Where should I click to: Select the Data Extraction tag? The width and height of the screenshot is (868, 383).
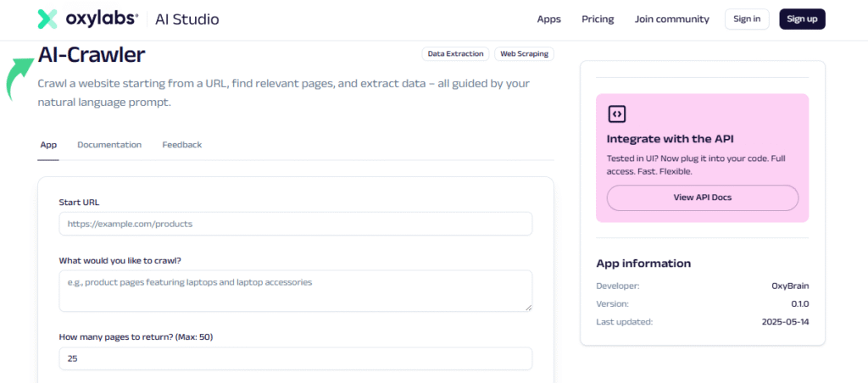tap(455, 53)
